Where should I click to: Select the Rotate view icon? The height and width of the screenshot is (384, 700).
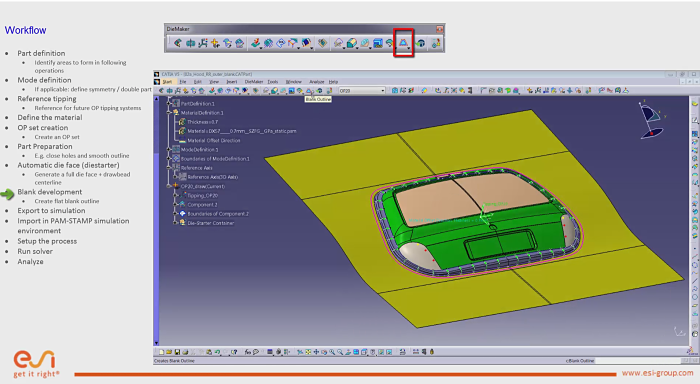pos(324,352)
